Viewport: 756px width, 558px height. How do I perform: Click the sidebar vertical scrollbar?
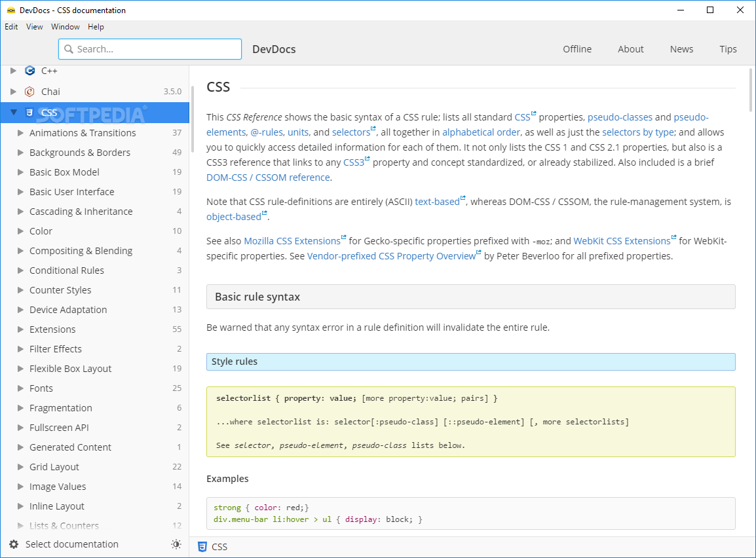pyautogui.click(x=193, y=119)
